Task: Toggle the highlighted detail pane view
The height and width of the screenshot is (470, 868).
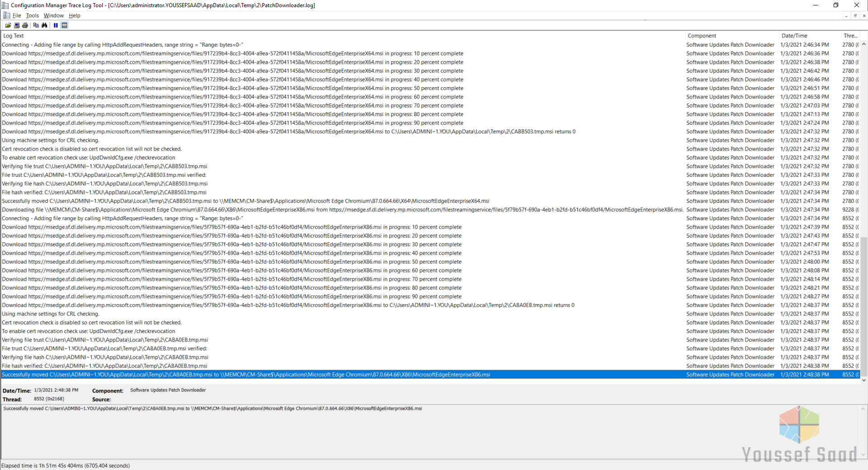Action: pos(65,25)
